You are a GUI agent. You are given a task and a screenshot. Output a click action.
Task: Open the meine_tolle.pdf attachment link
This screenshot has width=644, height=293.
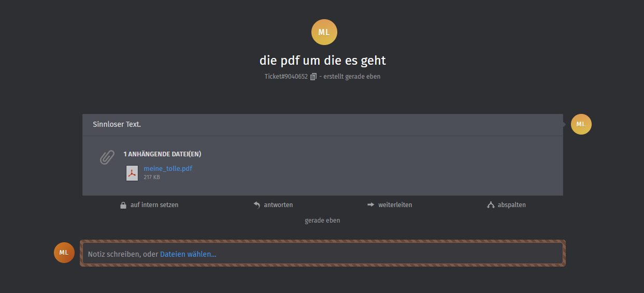point(168,168)
